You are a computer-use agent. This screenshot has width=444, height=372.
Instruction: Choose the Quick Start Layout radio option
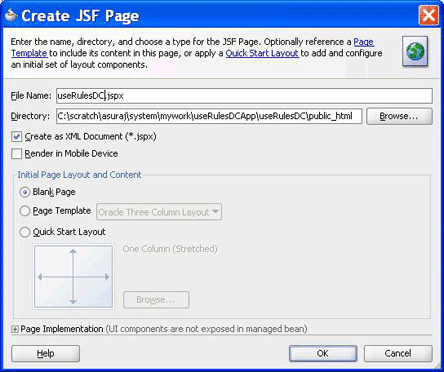(25, 232)
